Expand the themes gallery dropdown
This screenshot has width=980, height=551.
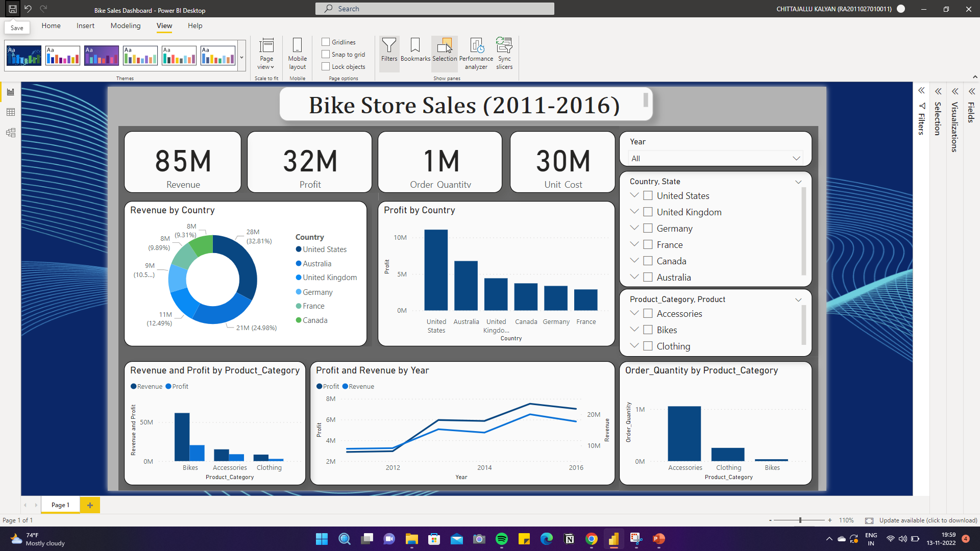(x=241, y=57)
